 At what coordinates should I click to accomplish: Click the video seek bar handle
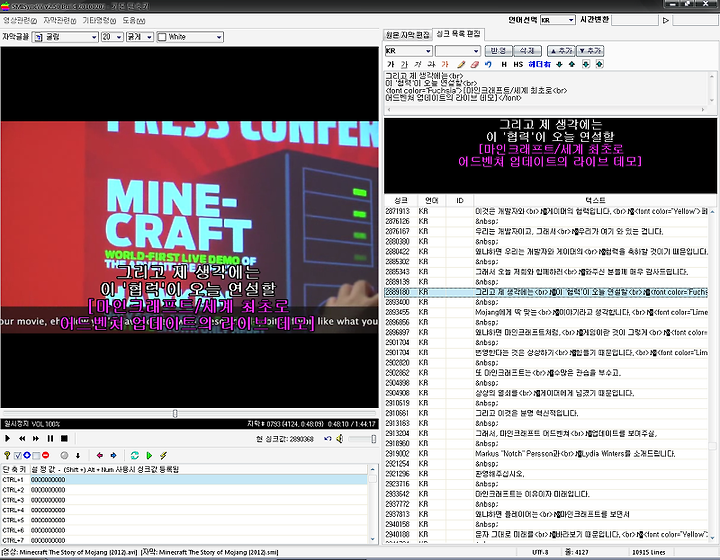175,414
